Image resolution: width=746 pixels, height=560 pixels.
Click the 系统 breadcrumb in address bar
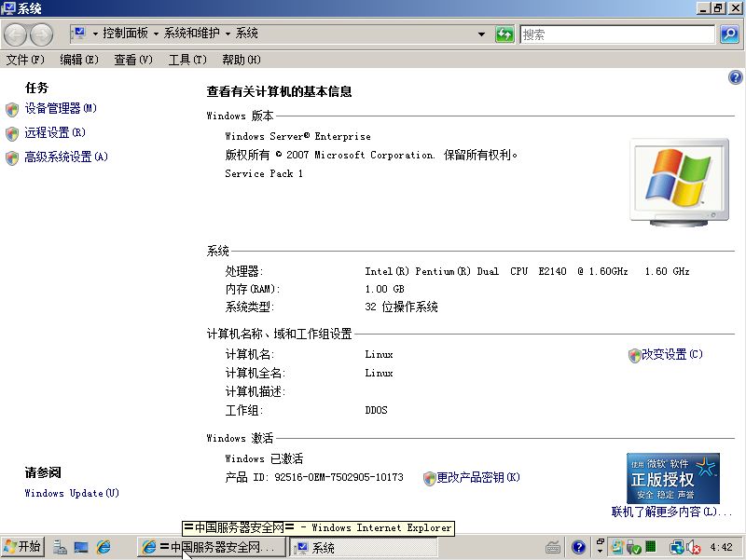[x=247, y=33]
